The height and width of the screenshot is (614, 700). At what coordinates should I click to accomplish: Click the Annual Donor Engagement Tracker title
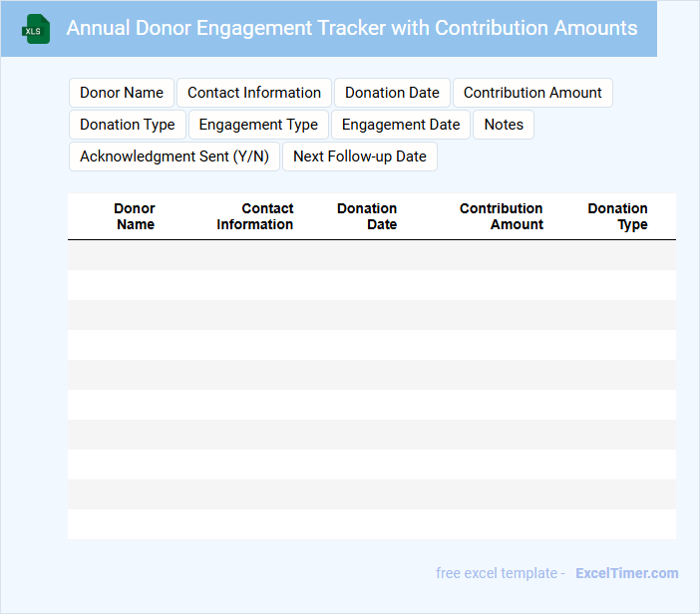[352, 28]
